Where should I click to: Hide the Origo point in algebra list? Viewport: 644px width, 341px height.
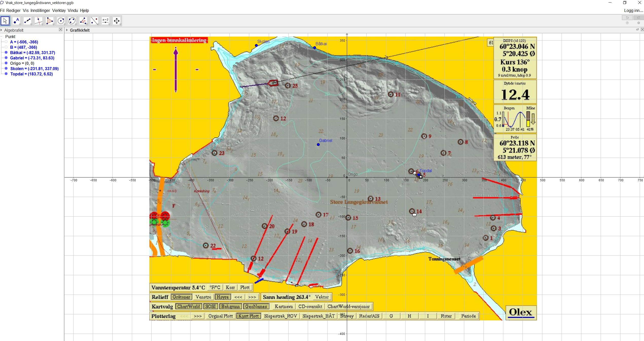point(6,63)
